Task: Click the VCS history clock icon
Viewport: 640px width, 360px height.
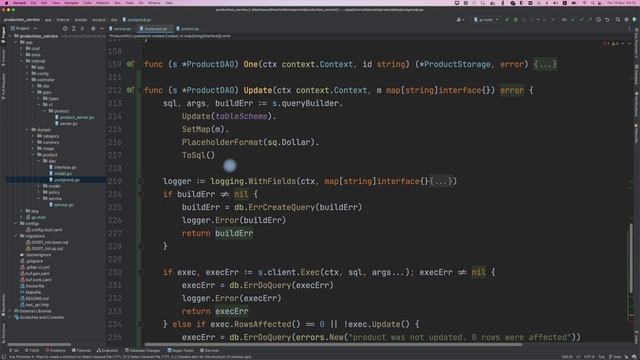Action: coord(598,20)
